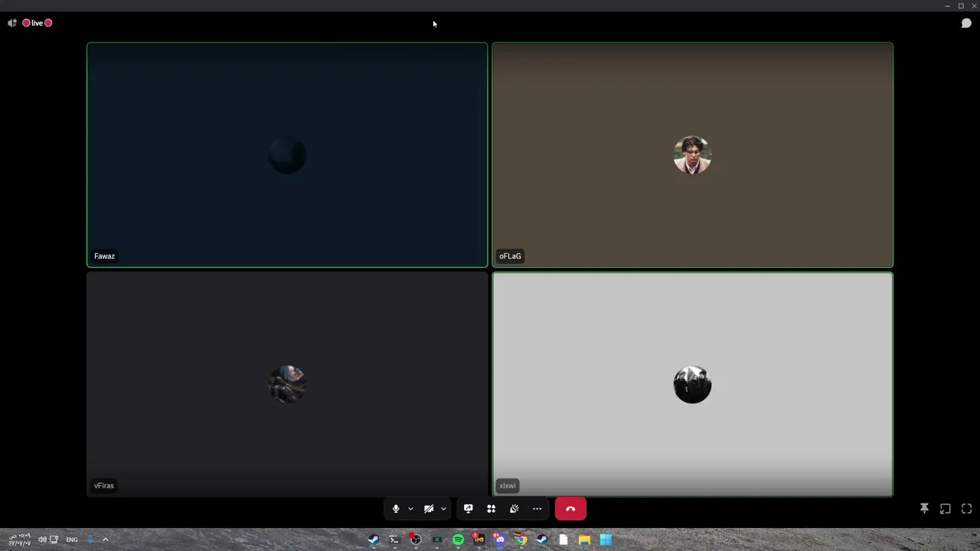
Task: Open the soundboard icon
Action: (514, 509)
